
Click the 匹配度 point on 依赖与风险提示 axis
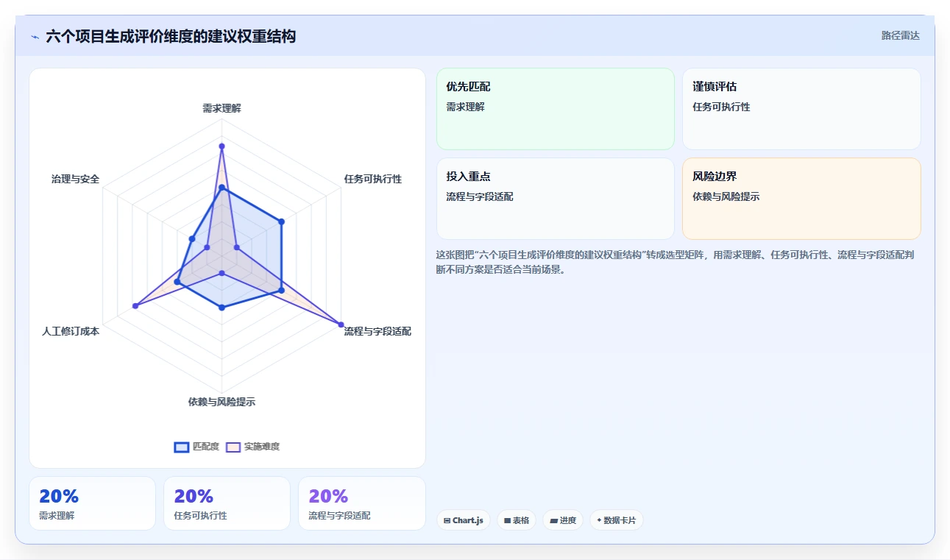[x=221, y=308]
